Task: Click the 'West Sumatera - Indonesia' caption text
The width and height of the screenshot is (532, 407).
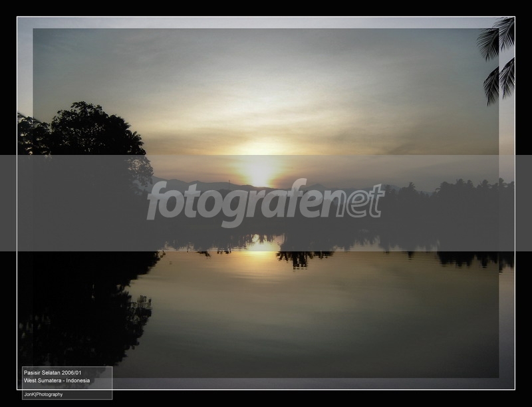Action: 57,380
